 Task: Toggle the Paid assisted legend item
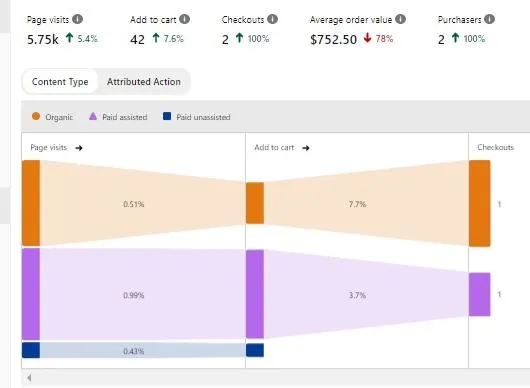point(118,117)
